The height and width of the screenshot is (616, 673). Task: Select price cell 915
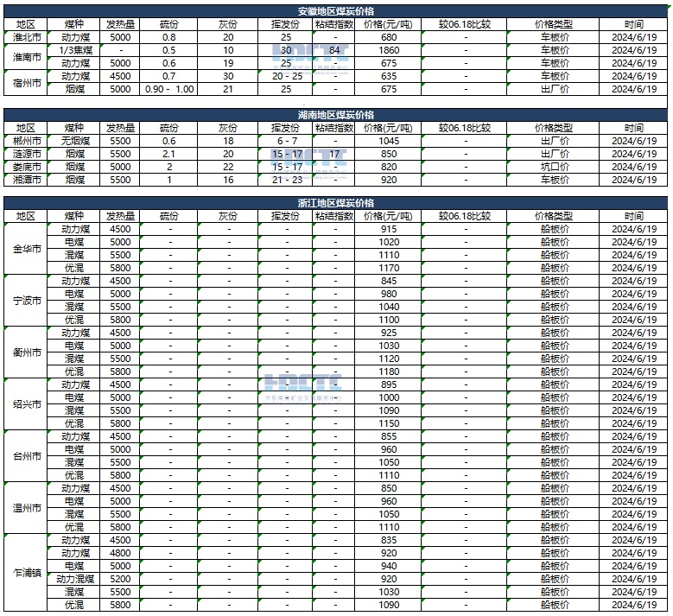pos(388,229)
